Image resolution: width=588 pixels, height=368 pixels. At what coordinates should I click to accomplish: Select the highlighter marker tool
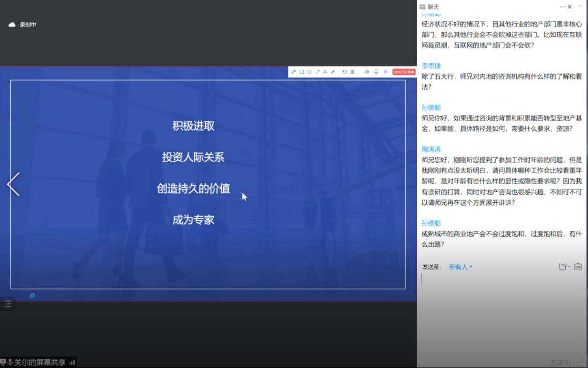click(x=333, y=72)
